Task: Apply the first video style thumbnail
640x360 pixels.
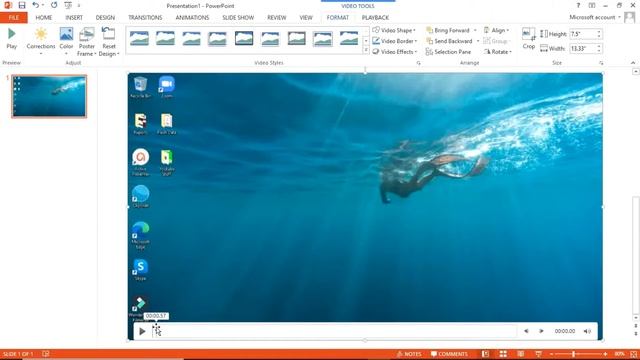Action: coord(139,38)
